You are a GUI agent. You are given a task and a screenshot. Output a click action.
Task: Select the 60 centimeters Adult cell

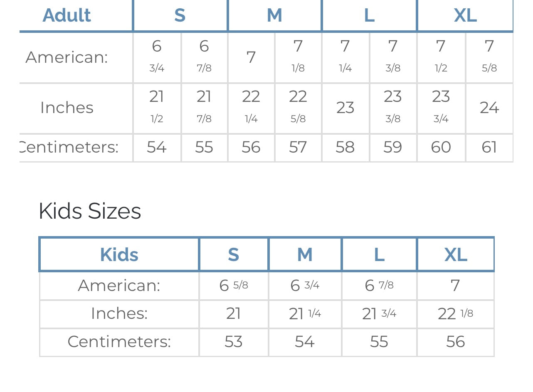point(441,147)
